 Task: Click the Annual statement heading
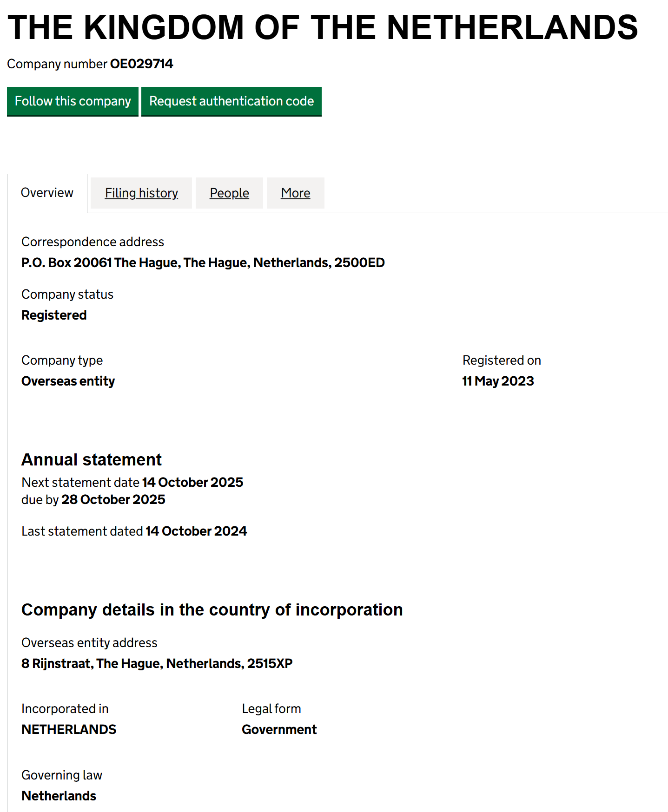click(x=92, y=460)
